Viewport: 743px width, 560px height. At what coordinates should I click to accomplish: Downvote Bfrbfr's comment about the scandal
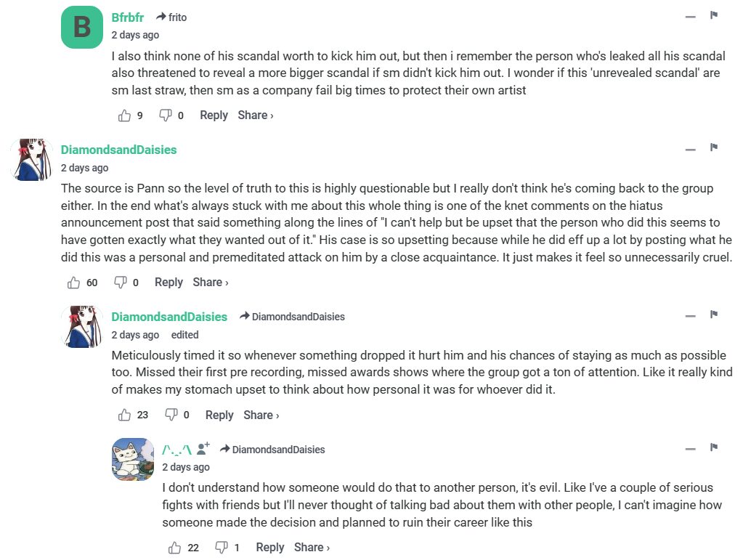click(166, 115)
